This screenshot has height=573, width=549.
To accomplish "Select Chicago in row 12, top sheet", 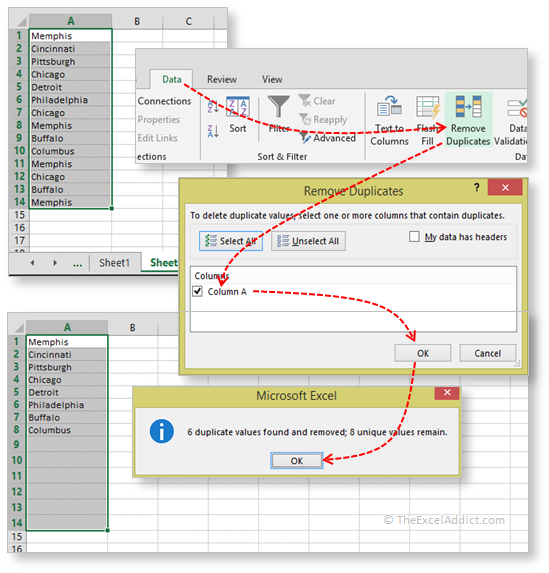I will (70, 177).
